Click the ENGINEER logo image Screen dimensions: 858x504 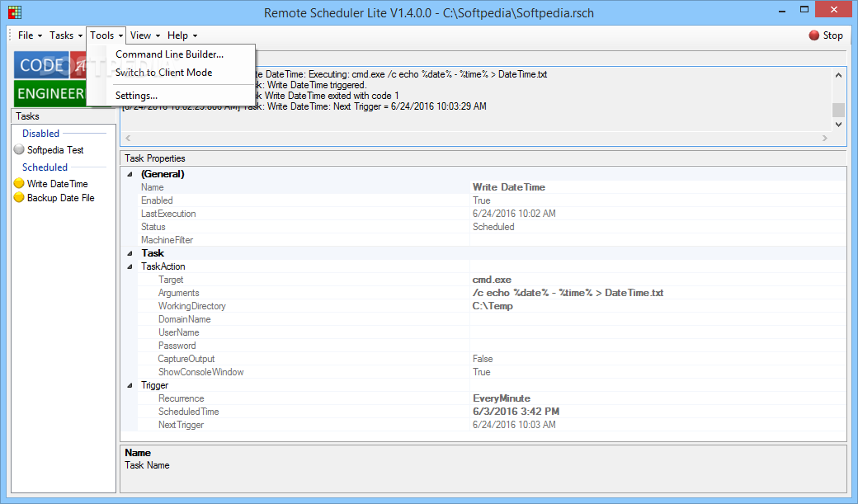50,93
